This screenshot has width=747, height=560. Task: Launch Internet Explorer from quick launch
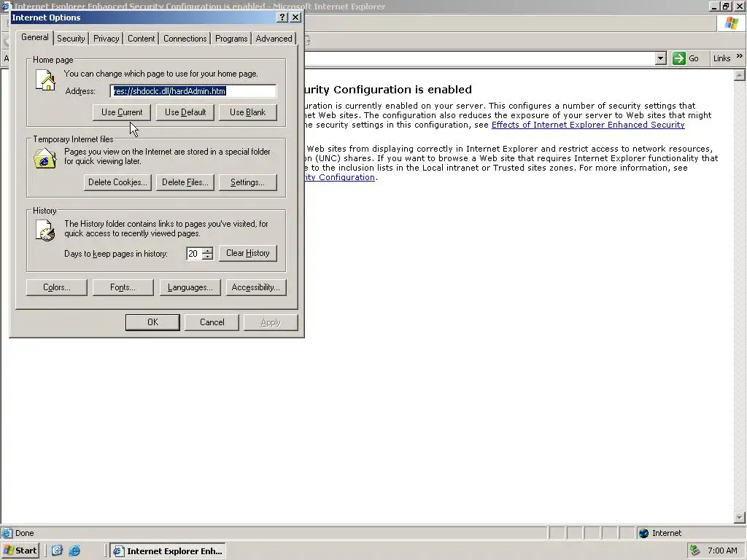tap(75, 551)
